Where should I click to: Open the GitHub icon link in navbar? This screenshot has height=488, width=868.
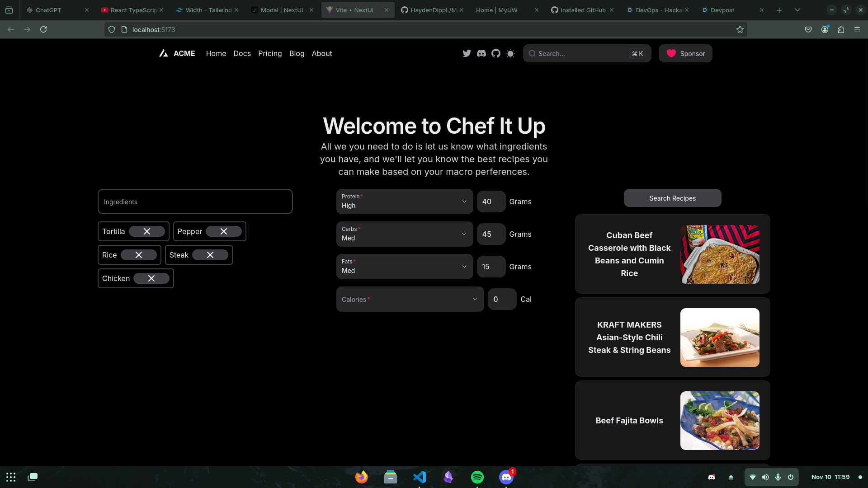click(x=496, y=53)
